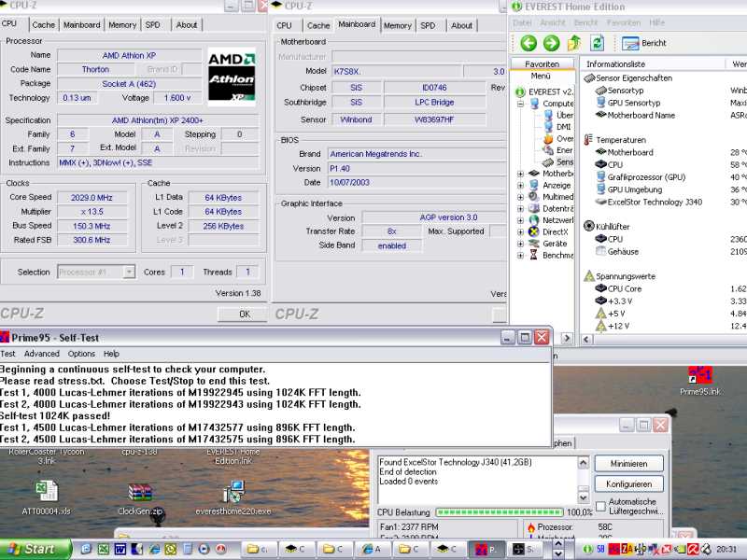
Task: Select Favoriten tab in EVEREST
Action: tap(542, 64)
